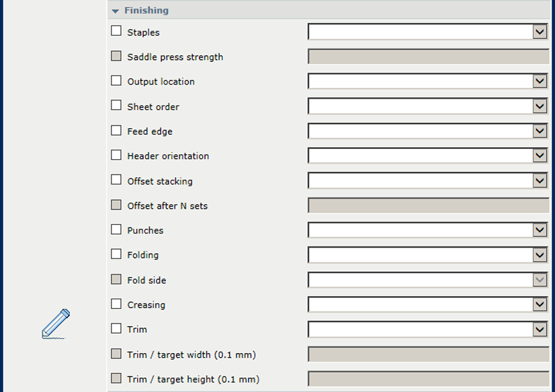Viewport: 555px width, 392px height.
Task: Expand the Feed edge combo box
Action: click(540, 131)
